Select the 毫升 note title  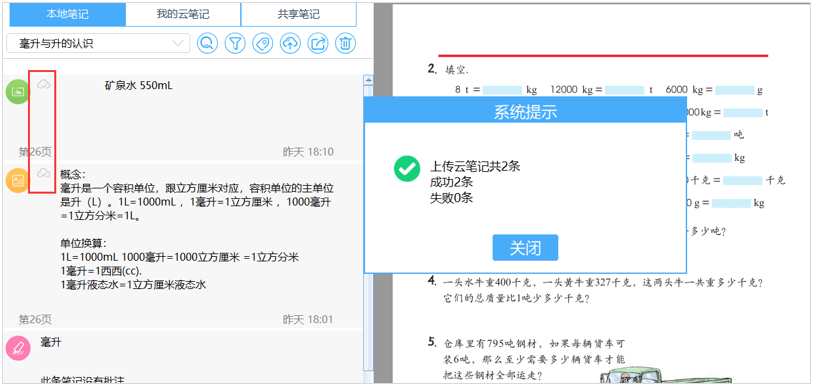click(51, 342)
